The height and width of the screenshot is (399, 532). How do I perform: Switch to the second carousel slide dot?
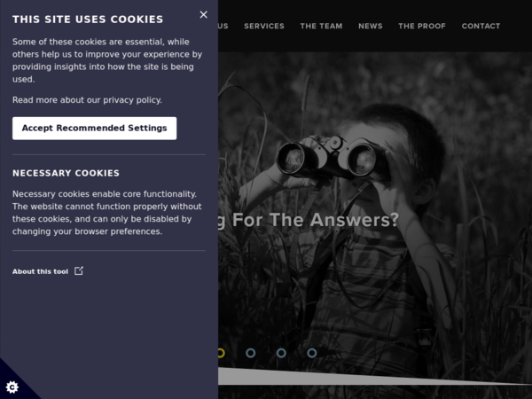[x=251, y=353]
